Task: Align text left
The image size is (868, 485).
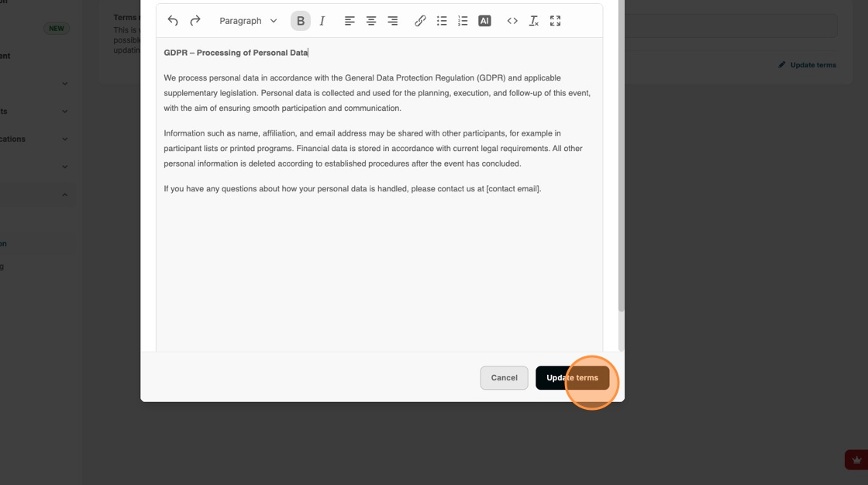Action: [x=350, y=20]
